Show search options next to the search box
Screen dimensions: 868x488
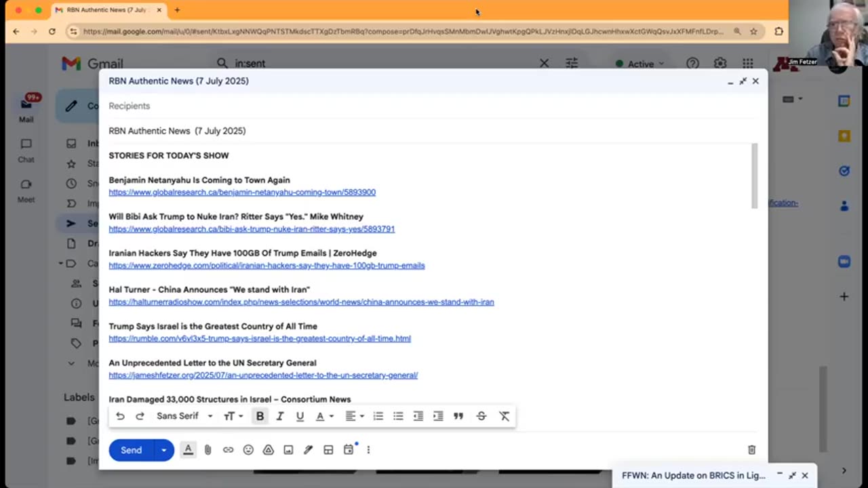(572, 63)
